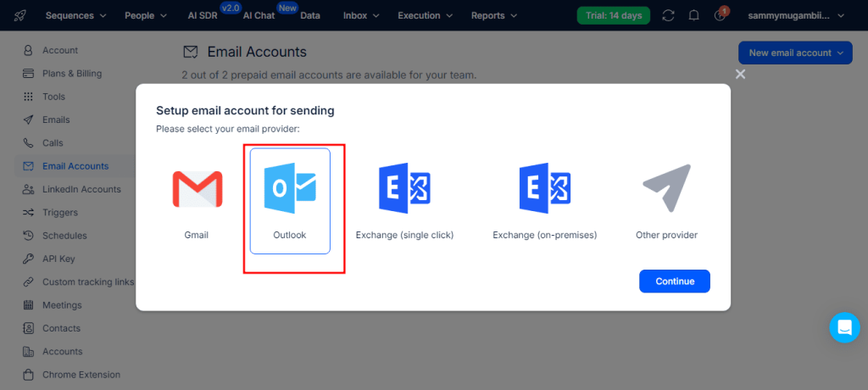The width and height of the screenshot is (868, 390).
Task: Go to Meetings in sidebar
Action: (62, 305)
